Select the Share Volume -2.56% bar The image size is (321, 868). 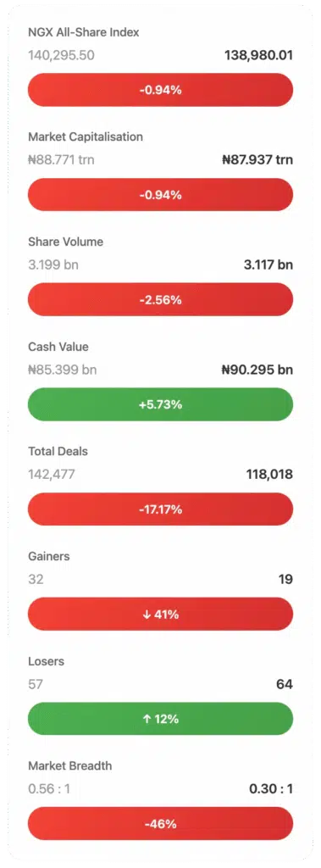pos(161,299)
